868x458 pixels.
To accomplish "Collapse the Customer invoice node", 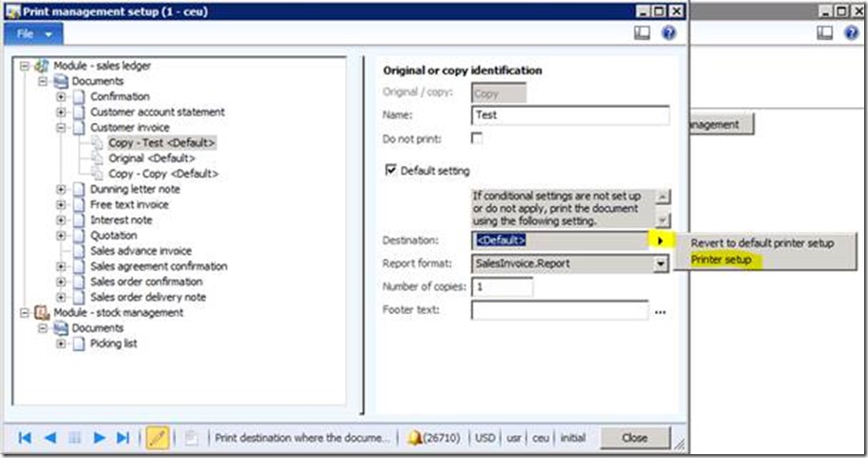I will click(x=61, y=128).
